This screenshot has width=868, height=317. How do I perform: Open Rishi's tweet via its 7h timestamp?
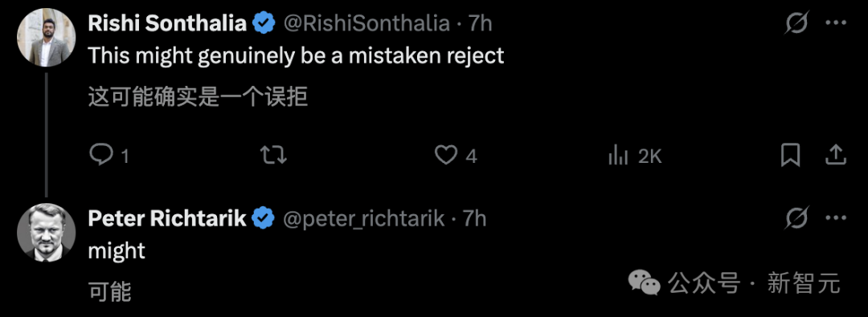(480, 23)
